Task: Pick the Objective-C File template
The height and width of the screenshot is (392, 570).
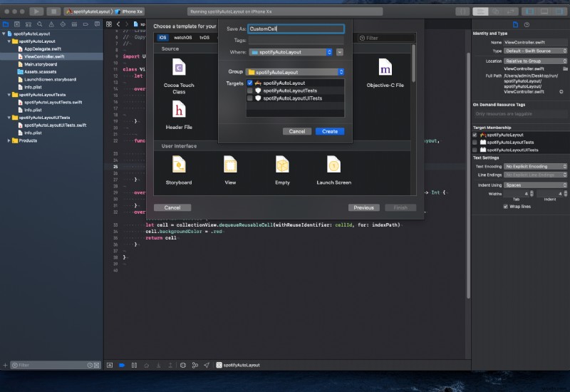Action: tap(385, 69)
